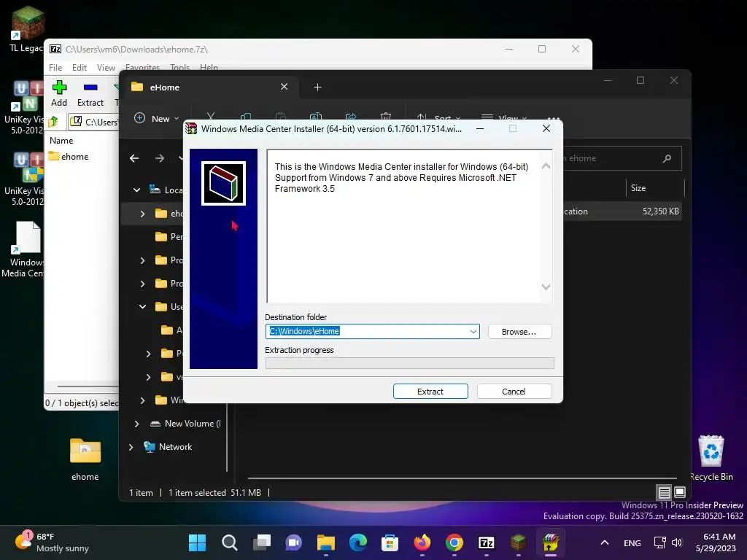This screenshot has width=747, height=560.
Task: Collapse the Local Disk tree node
Action: (136, 190)
